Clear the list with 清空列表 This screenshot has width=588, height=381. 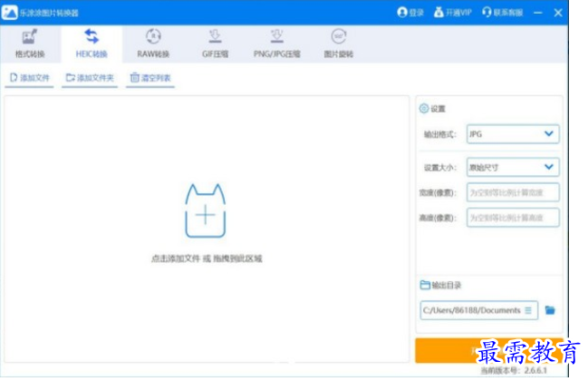[150, 78]
